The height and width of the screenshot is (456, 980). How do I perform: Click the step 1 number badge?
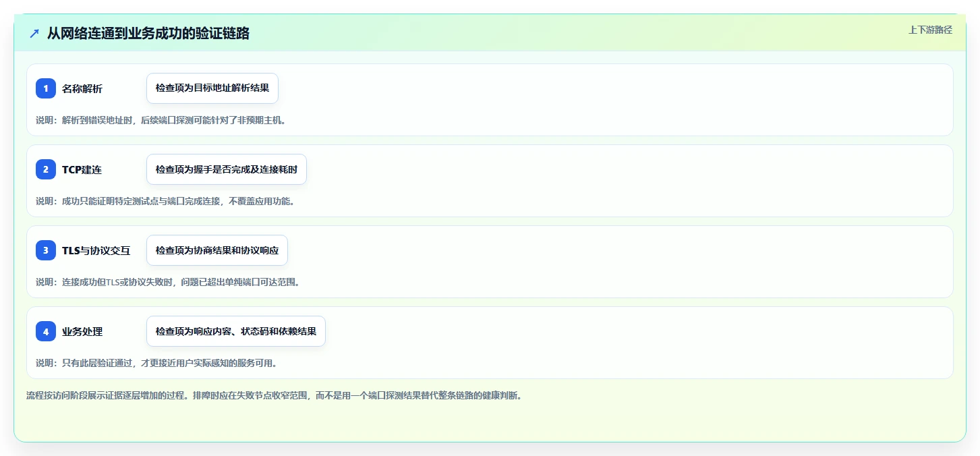[x=46, y=88]
